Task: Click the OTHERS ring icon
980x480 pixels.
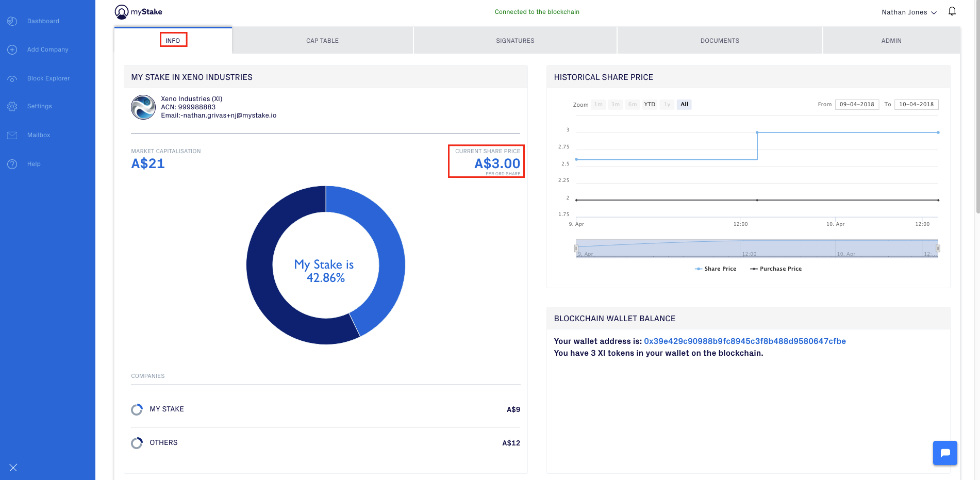Action: coord(137,443)
